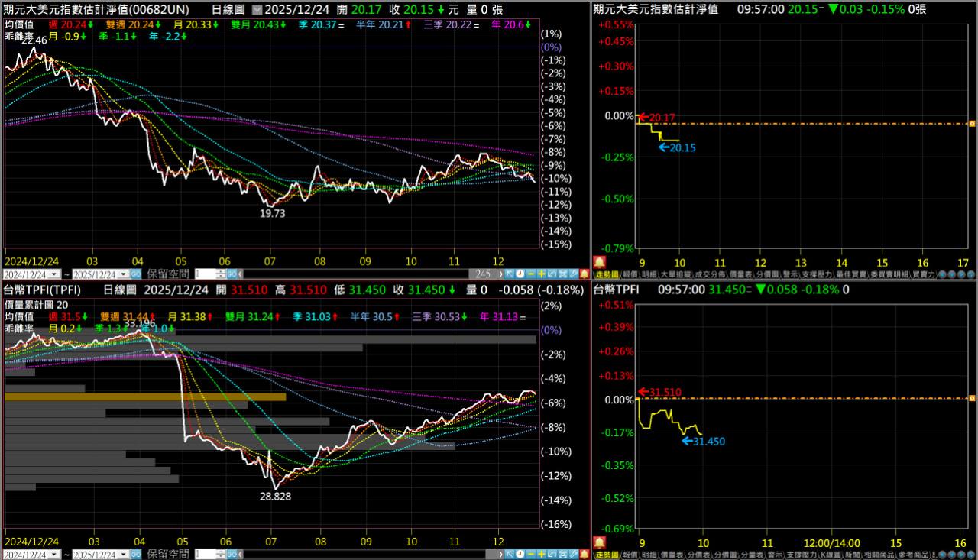Apply the 00682UN start date with the go icon
This screenshot has height=560, width=978.
136,274
